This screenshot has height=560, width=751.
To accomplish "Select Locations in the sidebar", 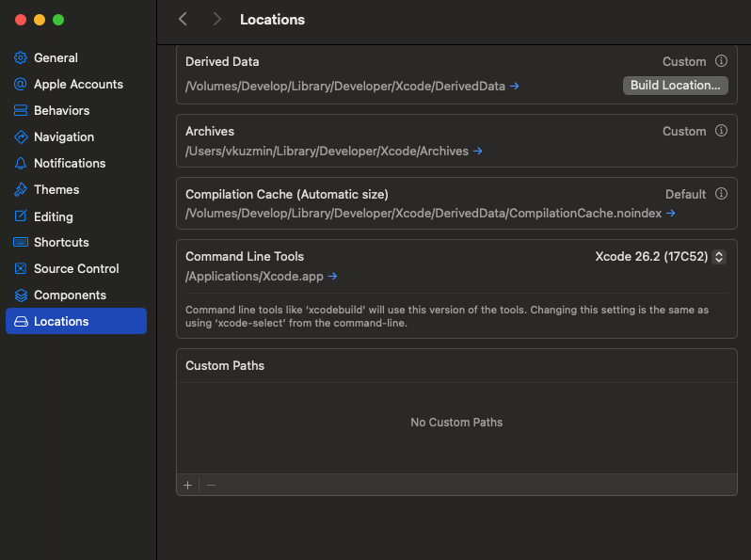I will [76, 321].
